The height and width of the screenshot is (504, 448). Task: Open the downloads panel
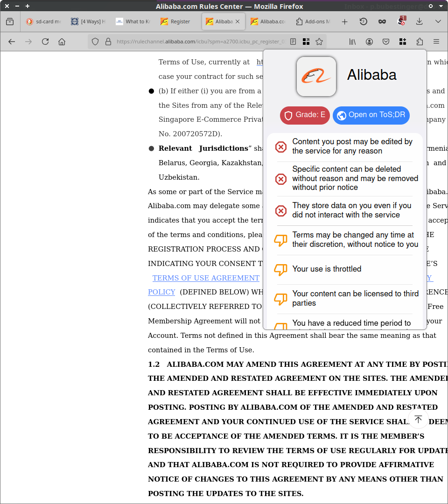coord(420,21)
